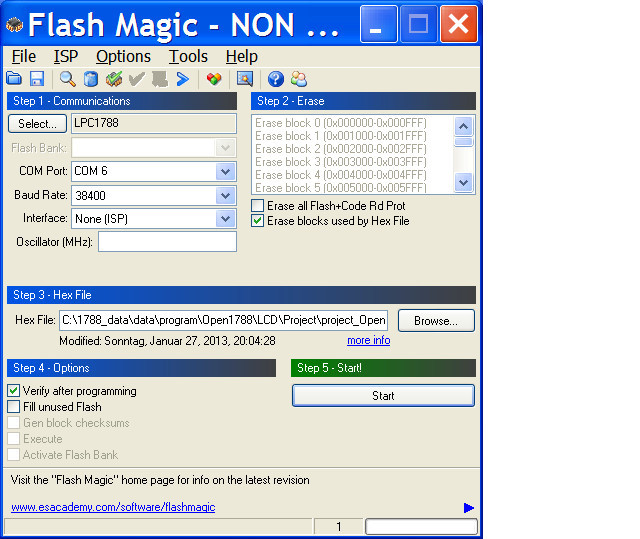Click status bar cell showing 1

(338, 527)
